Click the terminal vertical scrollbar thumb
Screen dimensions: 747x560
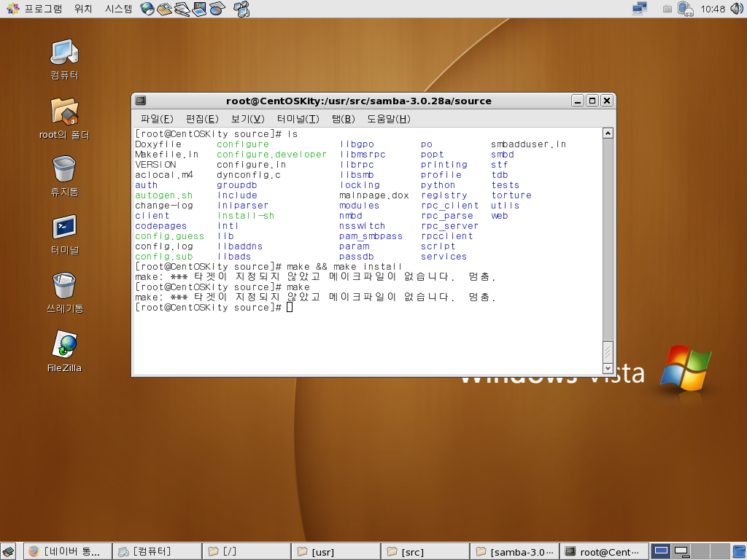(608, 352)
